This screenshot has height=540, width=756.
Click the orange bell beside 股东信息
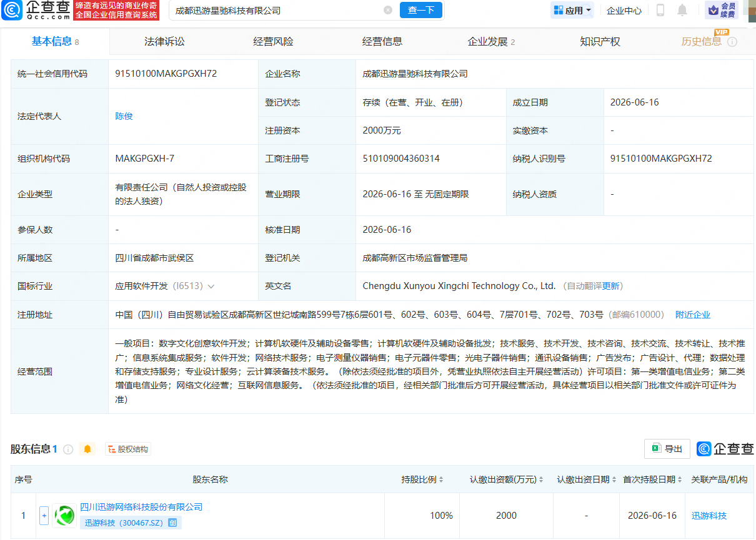87,449
